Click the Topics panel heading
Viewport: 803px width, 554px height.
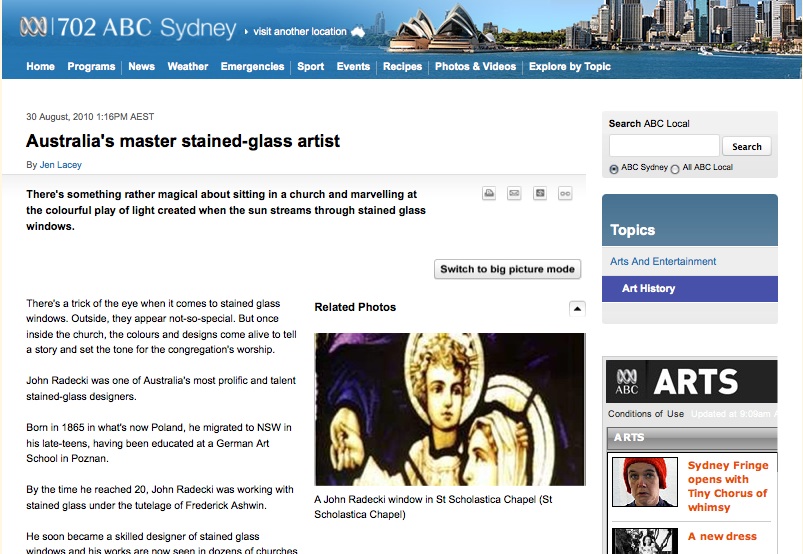[x=632, y=230]
